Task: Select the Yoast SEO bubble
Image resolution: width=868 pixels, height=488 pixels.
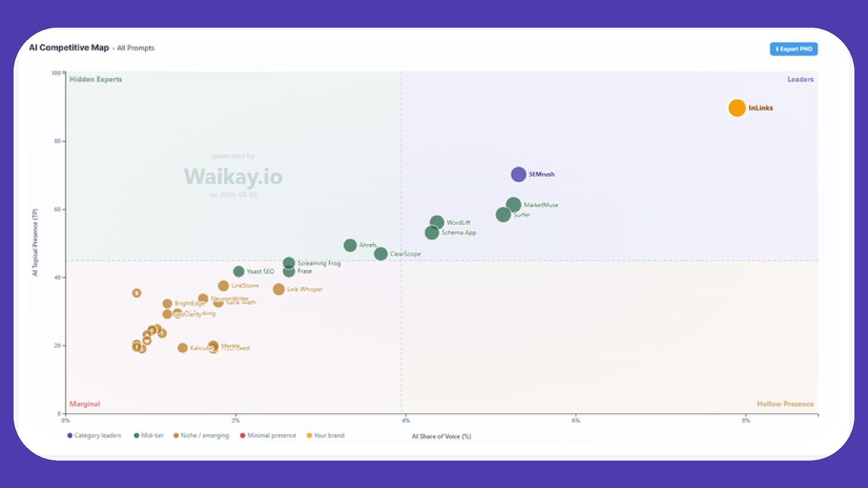Action: pos(239,272)
